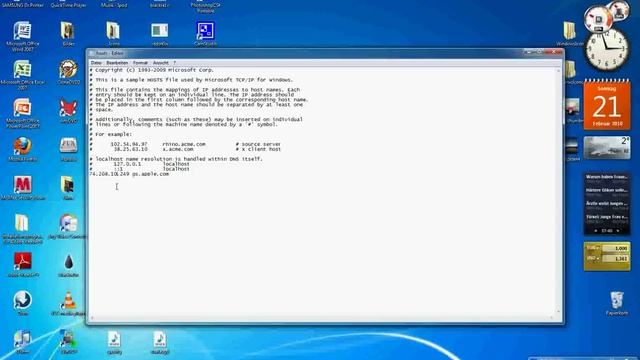Open the second music file below the editor

(160, 342)
